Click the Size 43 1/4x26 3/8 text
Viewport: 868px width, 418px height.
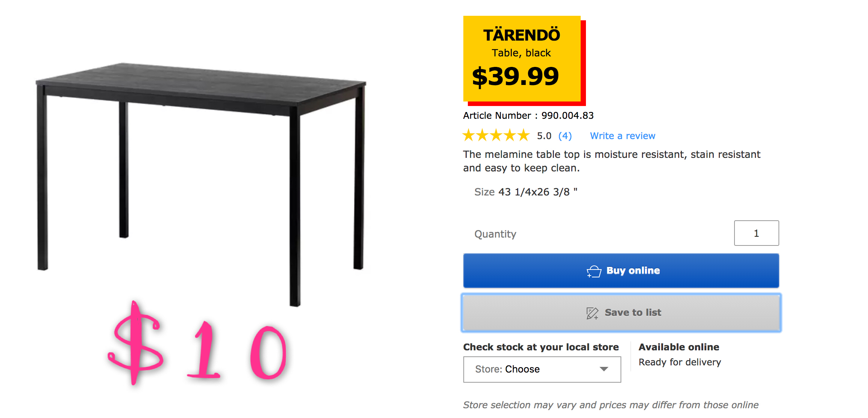coord(526,192)
